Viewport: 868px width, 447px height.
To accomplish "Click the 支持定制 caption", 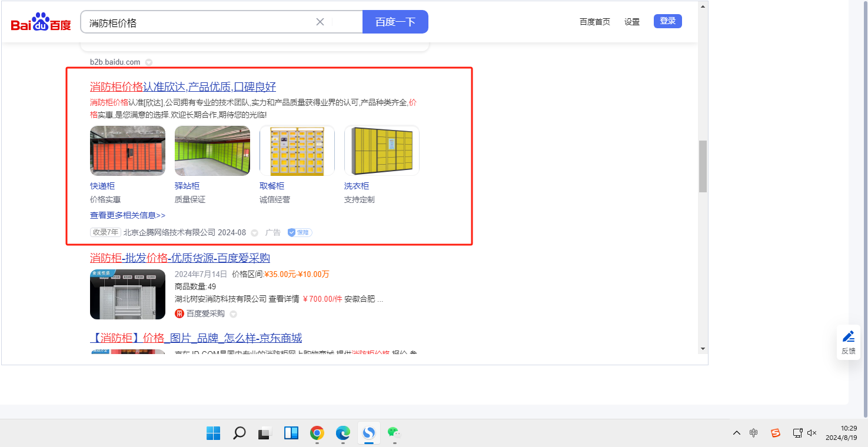I will 360,199.
